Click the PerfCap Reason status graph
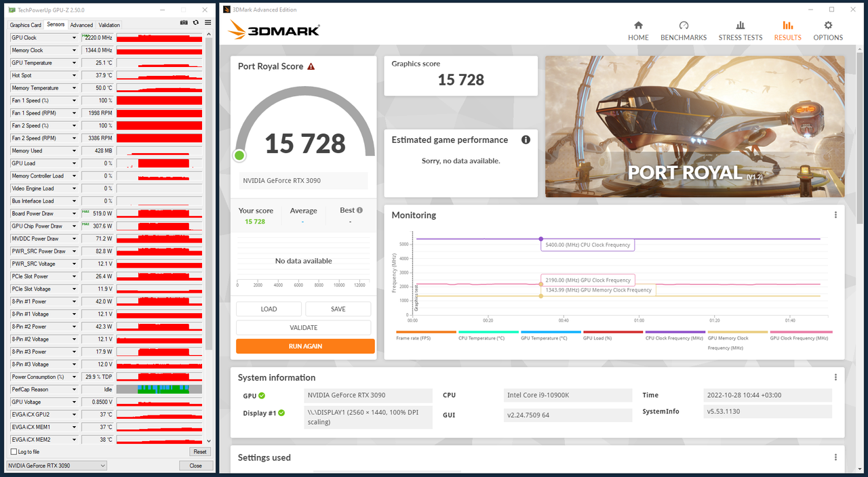 (159, 389)
